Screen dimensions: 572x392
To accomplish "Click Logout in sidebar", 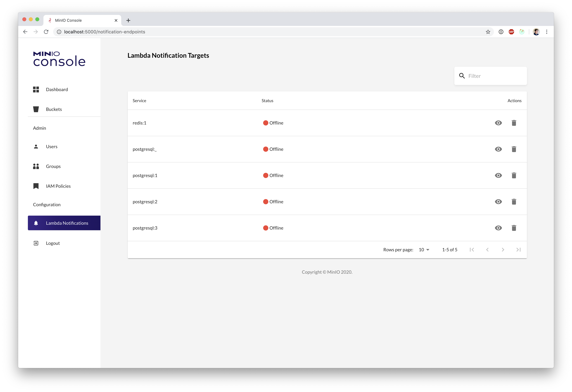I will tap(53, 243).
